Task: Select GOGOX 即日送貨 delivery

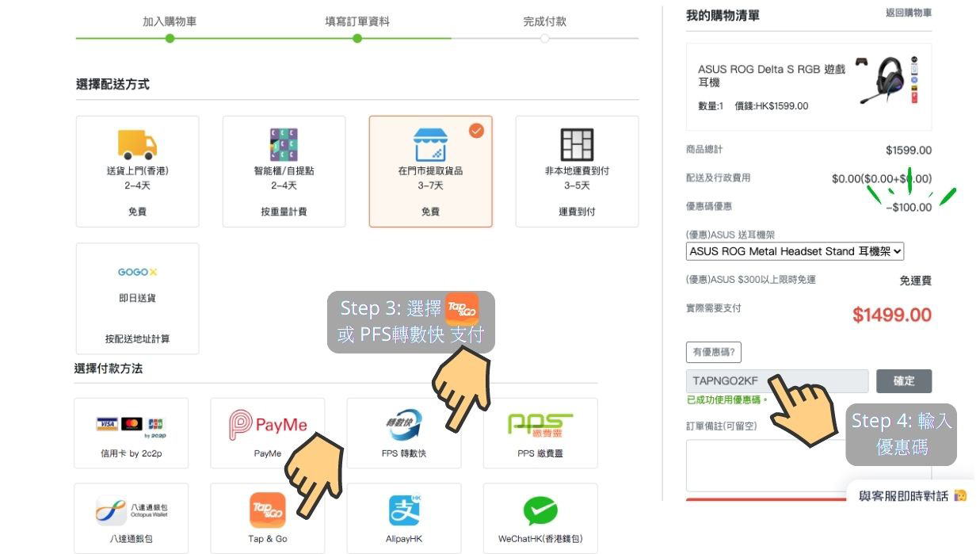Action: [x=138, y=298]
